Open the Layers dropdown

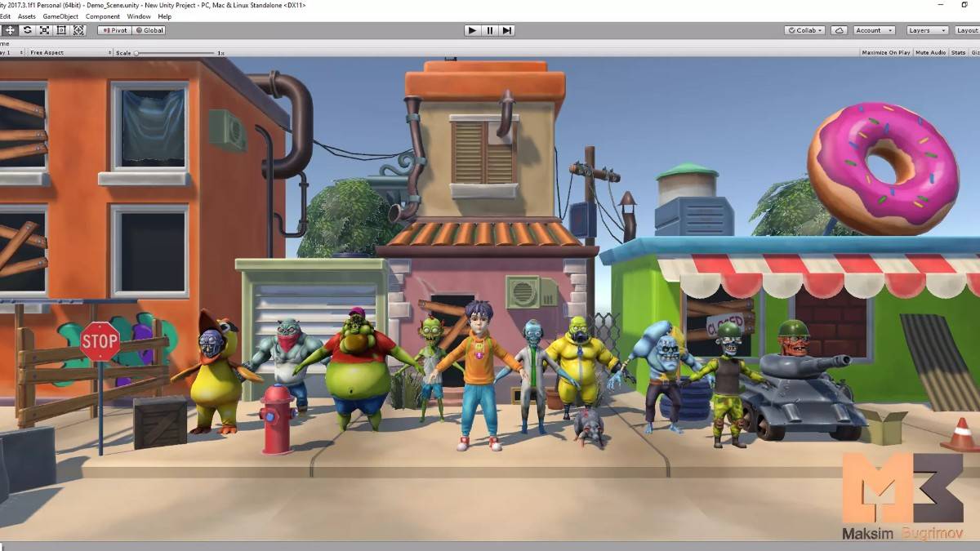tap(927, 30)
